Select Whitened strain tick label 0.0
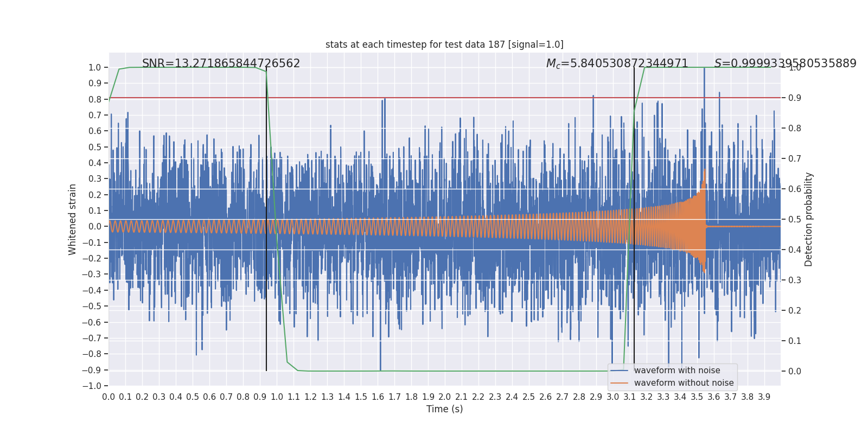 pos(95,227)
